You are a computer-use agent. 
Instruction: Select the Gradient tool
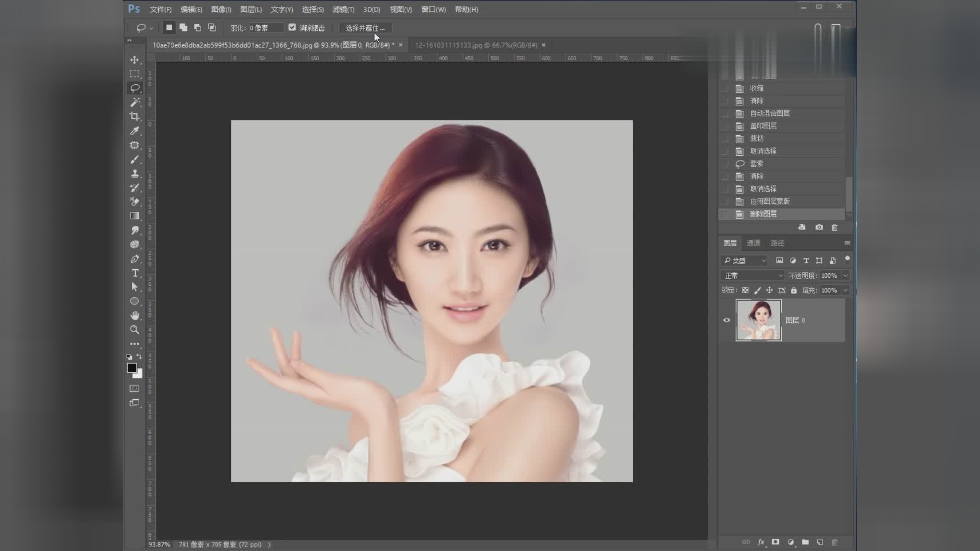[x=135, y=216]
